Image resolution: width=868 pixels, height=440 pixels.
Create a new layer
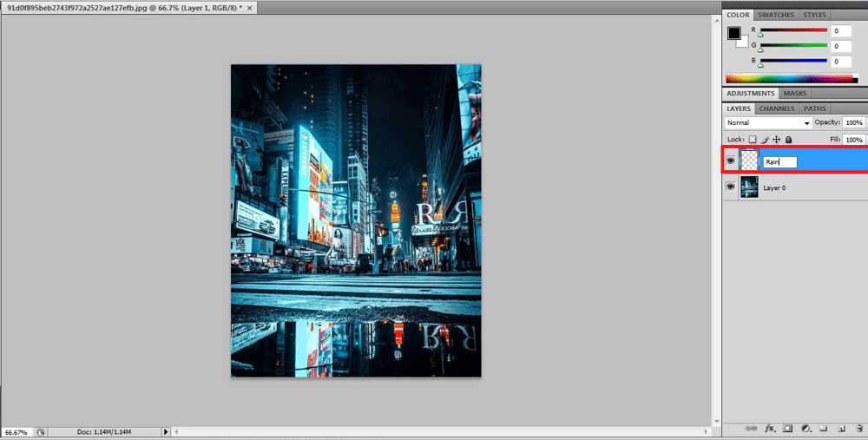pyautogui.click(x=841, y=429)
